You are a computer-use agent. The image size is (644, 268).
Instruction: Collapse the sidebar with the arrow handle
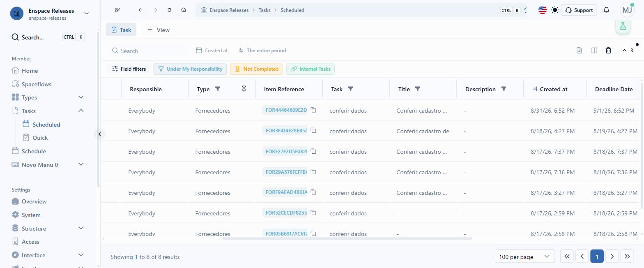[99, 134]
